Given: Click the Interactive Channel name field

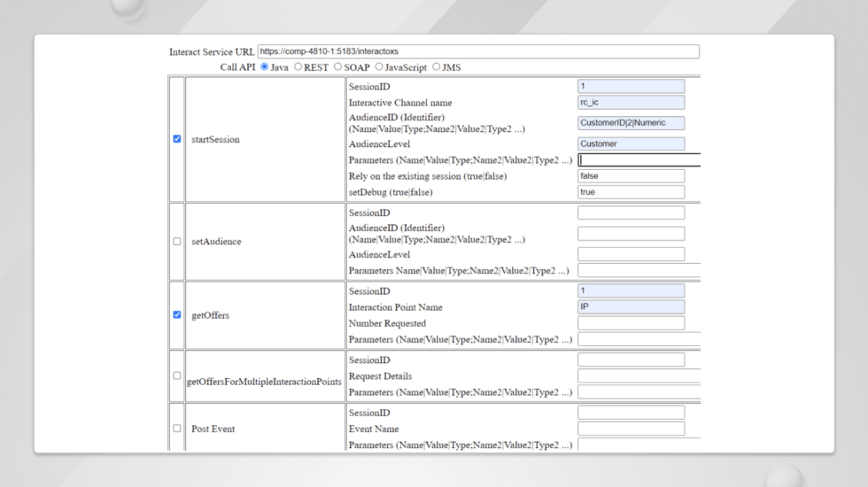Looking at the screenshot, I should (631, 103).
